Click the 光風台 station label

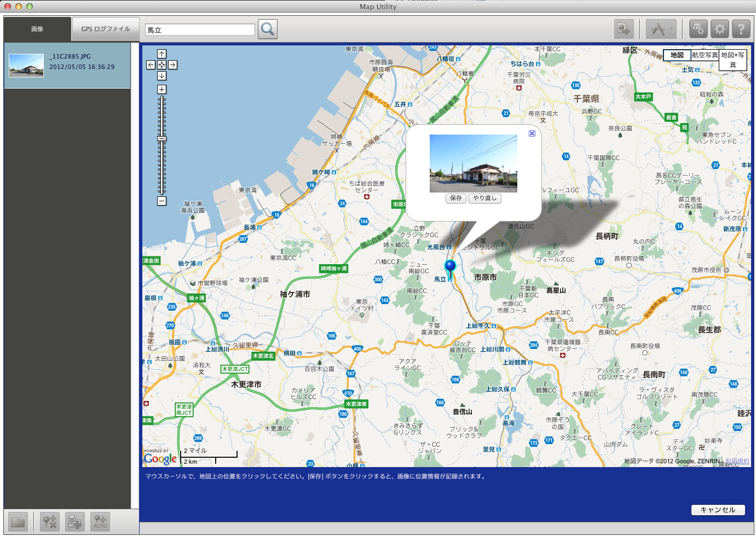436,247
